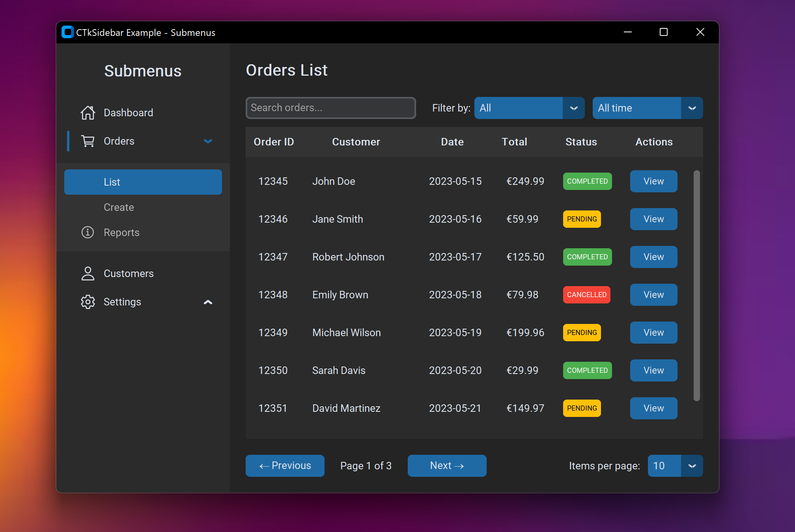View order 12351 for David Martinez
Screen dimensions: 795x532
(x=653, y=408)
